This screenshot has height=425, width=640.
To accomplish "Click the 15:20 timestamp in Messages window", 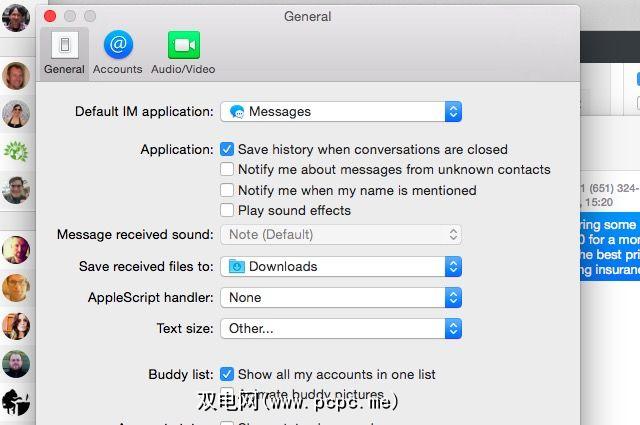I will [x=598, y=202].
